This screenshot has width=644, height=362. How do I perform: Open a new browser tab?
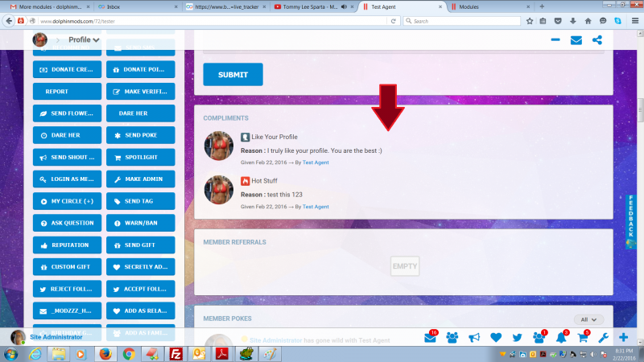pyautogui.click(x=542, y=6)
